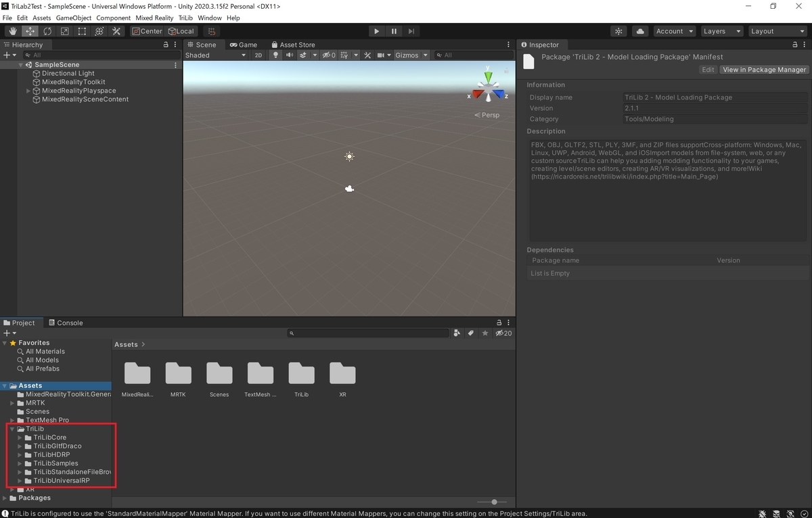This screenshot has height=518, width=812.
Task: Toggle scene grid visibility
Action: click(344, 55)
